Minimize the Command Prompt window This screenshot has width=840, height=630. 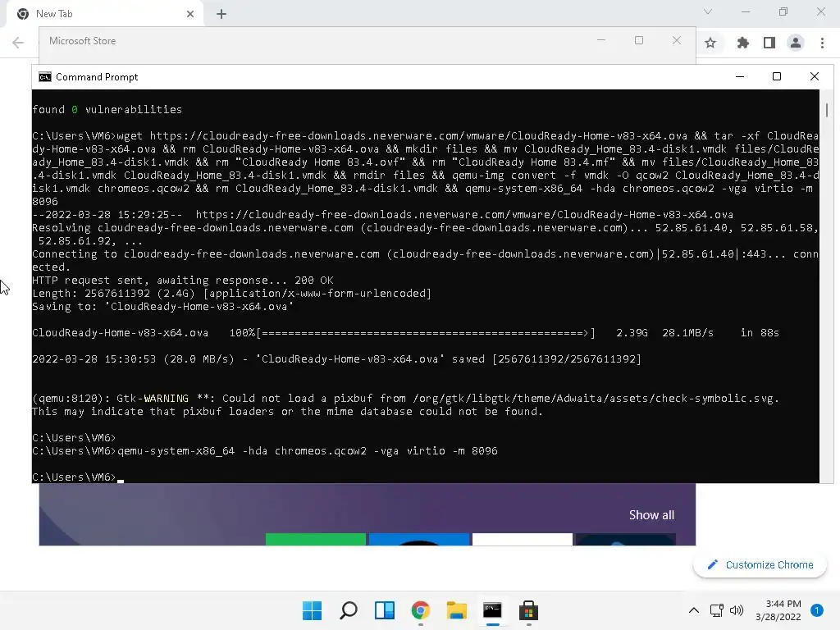[740, 76]
